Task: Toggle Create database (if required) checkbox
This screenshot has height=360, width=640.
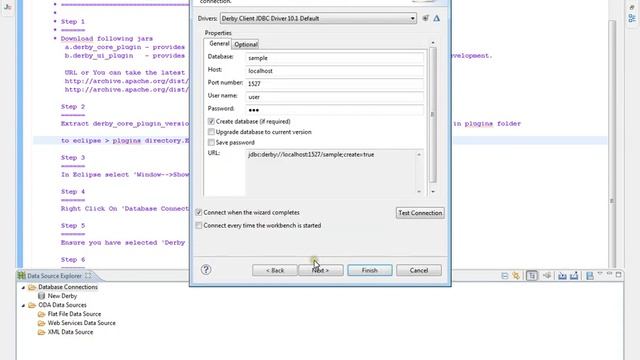Action: [x=211, y=121]
